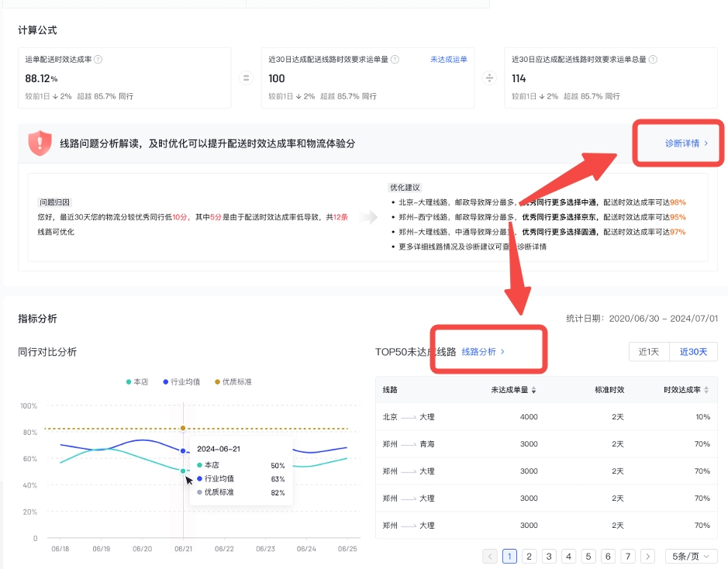Go to next page arrow
Viewport: 728px width, 569px height.
(647, 556)
